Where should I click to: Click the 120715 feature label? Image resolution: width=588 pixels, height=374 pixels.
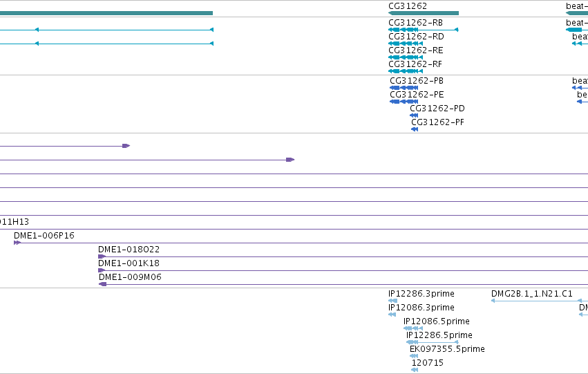click(x=428, y=363)
